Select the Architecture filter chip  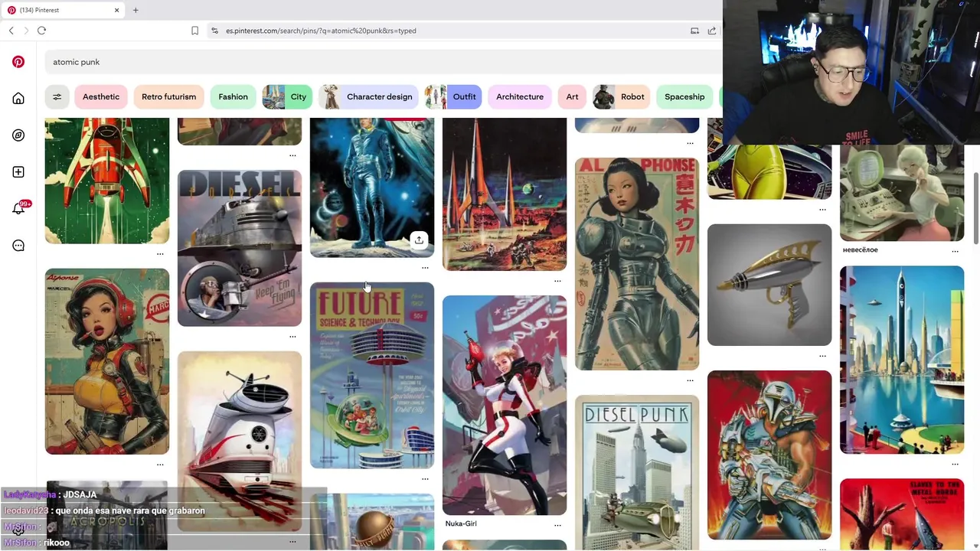click(x=520, y=96)
